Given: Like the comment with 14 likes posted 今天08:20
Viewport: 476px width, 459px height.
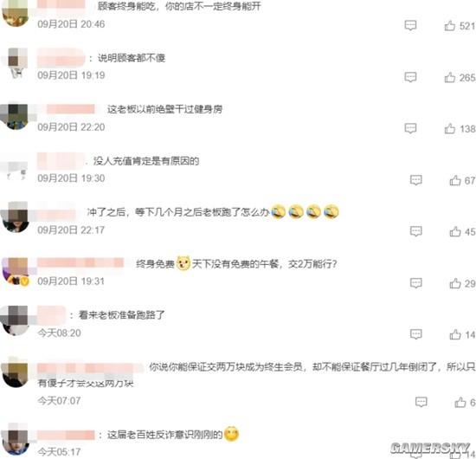Looking at the screenshot, I should point(455,335).
